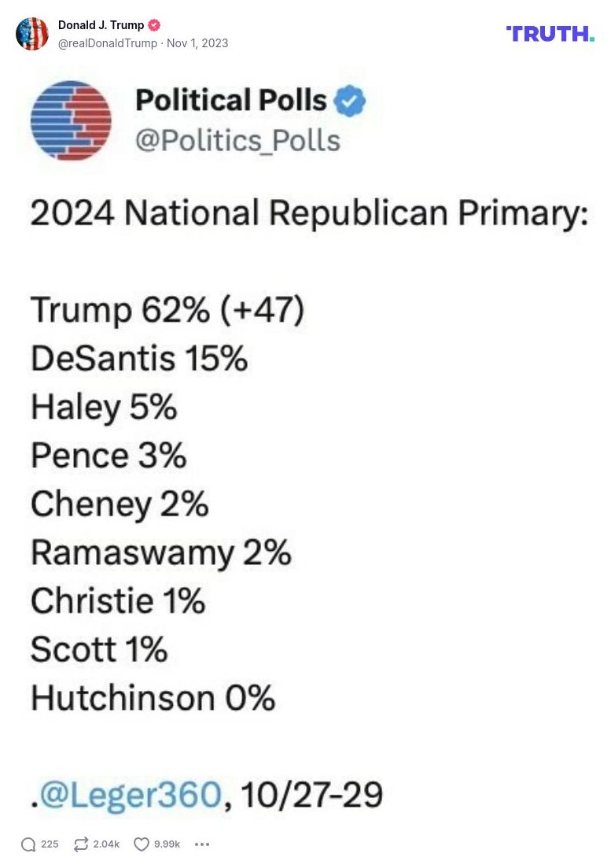The image size is (611, 868).
Task: Open Donald J. Trump's profile avatar
Action: [32, 34]
